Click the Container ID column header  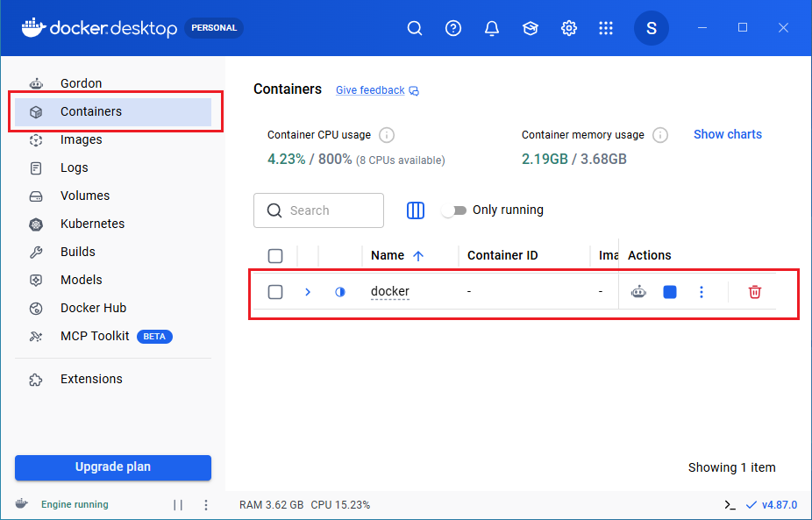point(502,255)
